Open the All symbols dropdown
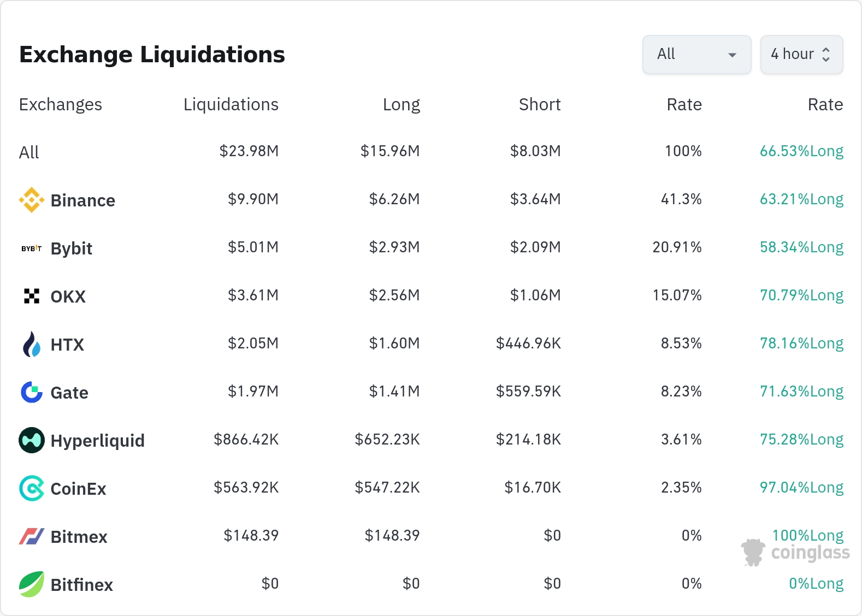Image resolution: width=862 pixels, height=616 pixels. (x=696, y=55)
